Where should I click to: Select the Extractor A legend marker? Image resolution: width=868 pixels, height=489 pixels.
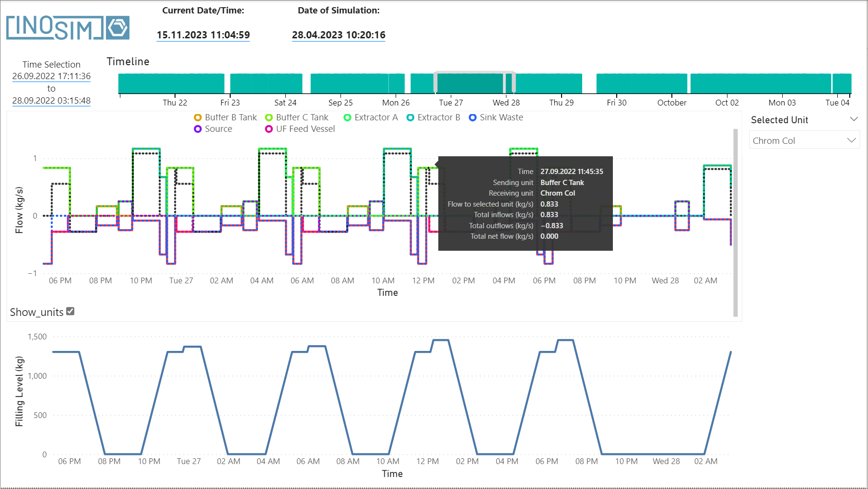(x=347, y=117)
